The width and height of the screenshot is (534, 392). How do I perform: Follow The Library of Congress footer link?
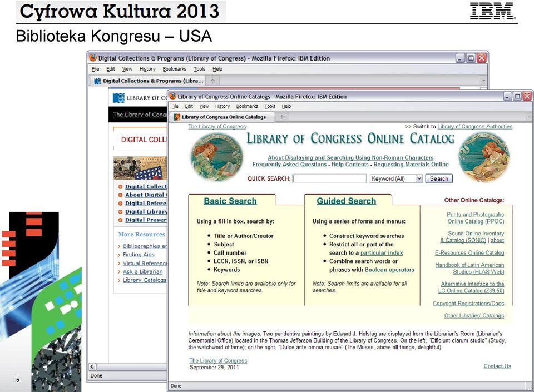pos(218,360)
